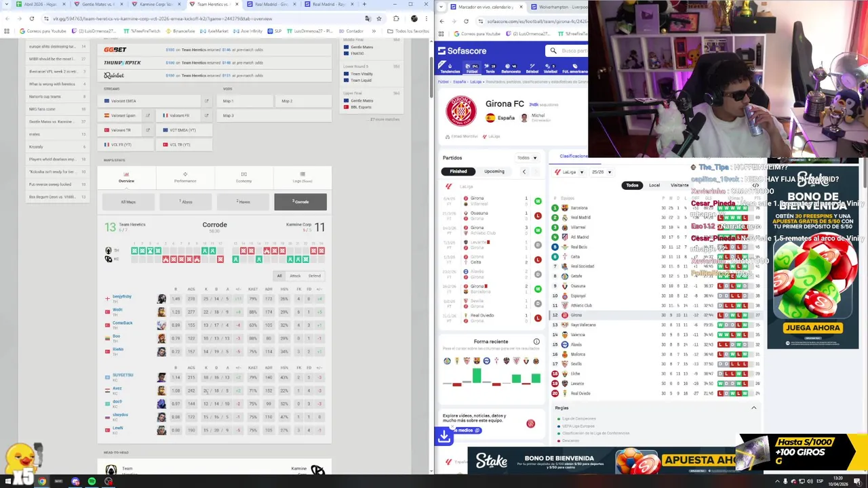Open external link icon next to Valorant Spain
This screenshot has width=868, height=488.
(147, 115)
